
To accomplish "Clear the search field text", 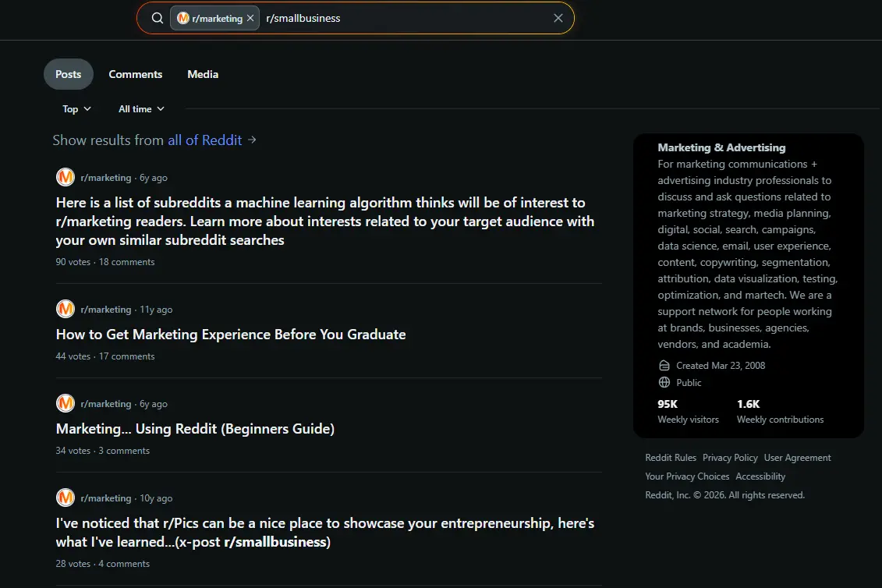I will tap(558, 18).
